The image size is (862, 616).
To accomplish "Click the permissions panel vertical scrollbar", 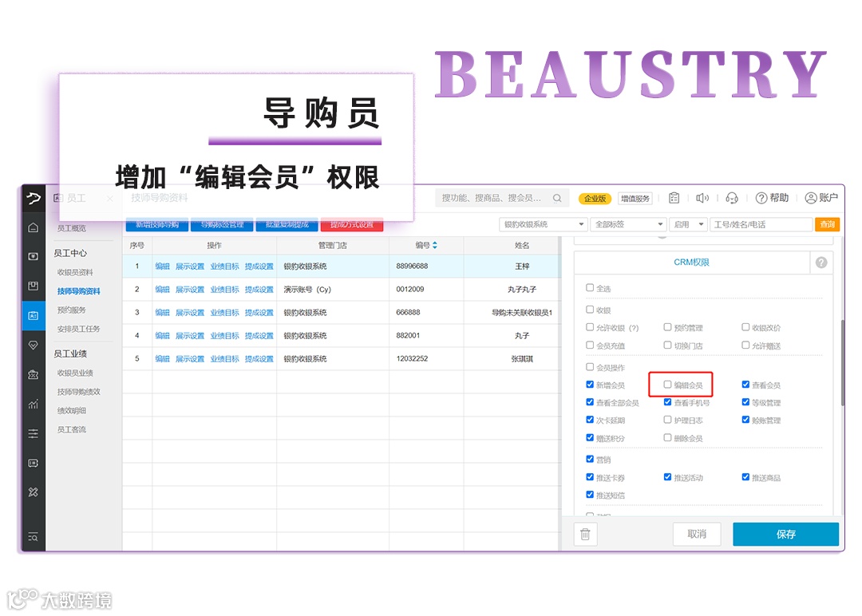I will (x=842, y=363).
